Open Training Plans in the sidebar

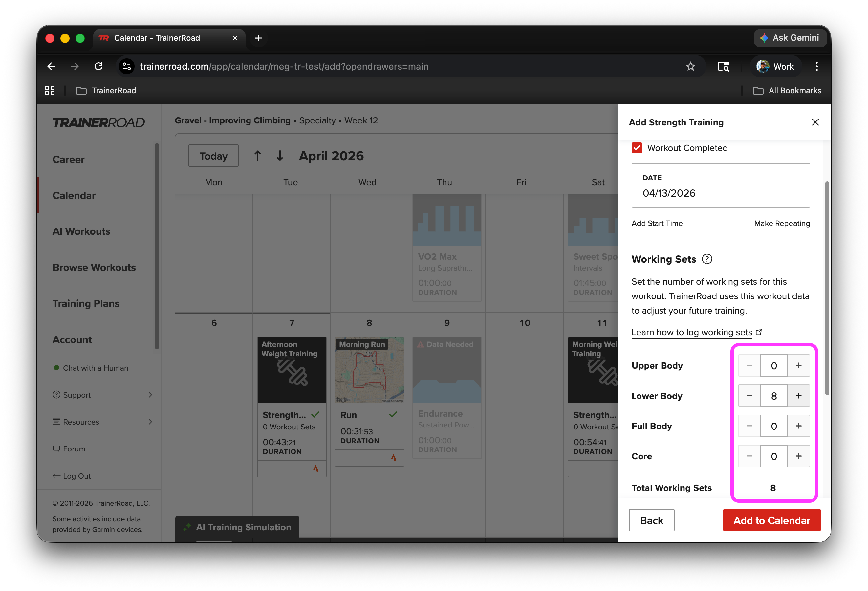tap(86, 303)
